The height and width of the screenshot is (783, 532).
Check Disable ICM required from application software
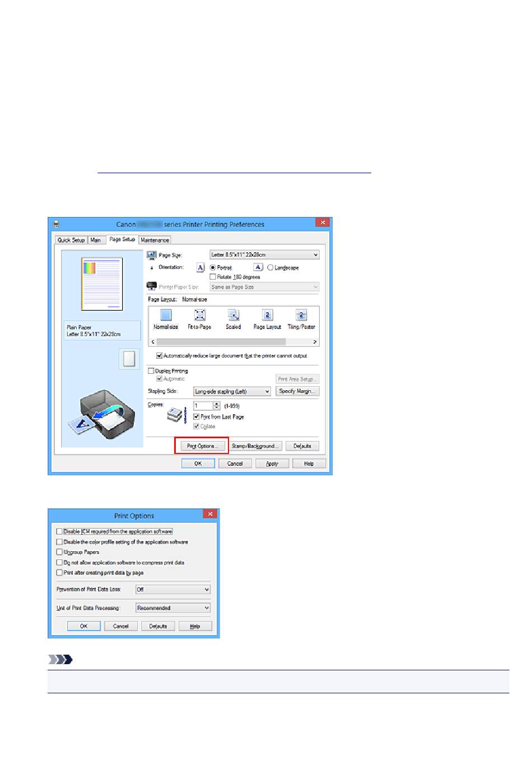click(59, 531)
